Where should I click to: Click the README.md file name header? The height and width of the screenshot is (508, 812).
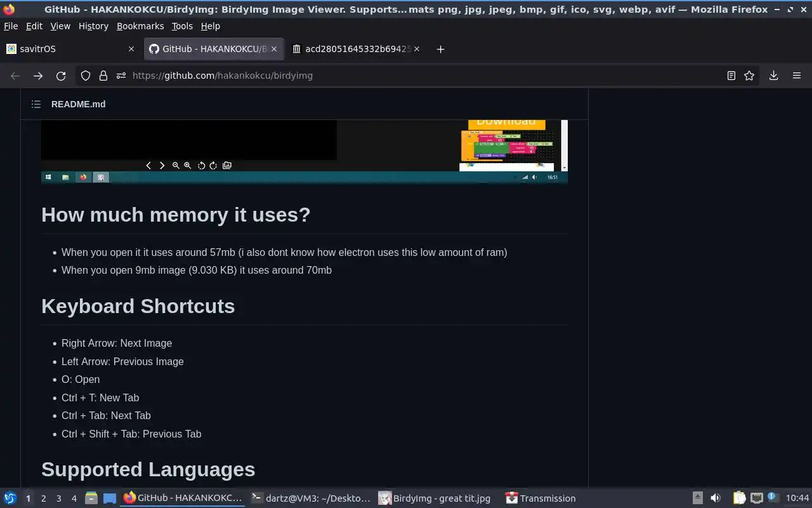(x=78, y=104)
